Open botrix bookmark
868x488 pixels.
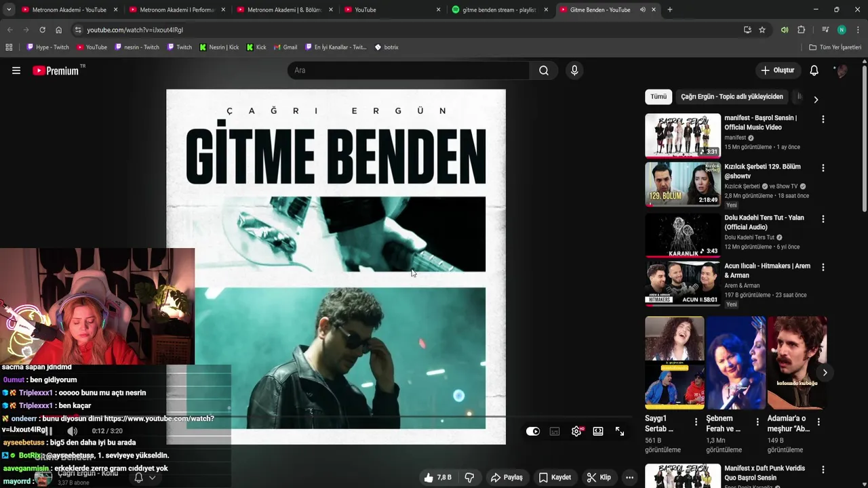pos(387,47)
